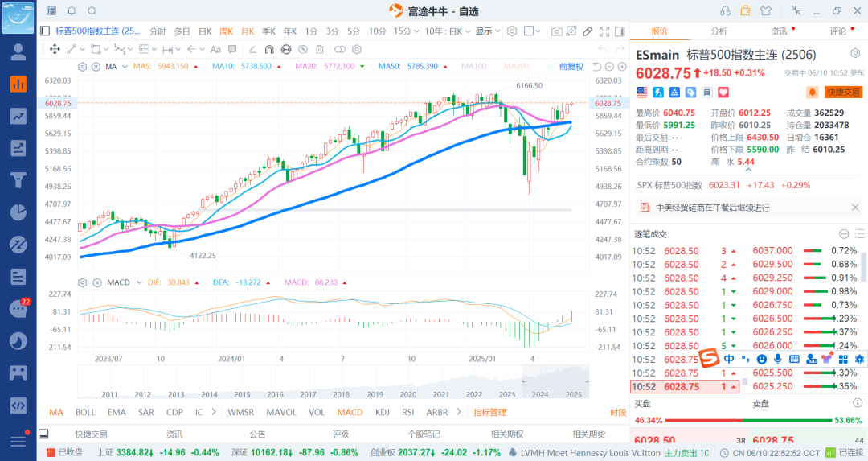Screen dimensions: 868x461
Task: Expand more sub indicators chevron after ARBR
Action: pyautogui.click(x=458, y=412)
